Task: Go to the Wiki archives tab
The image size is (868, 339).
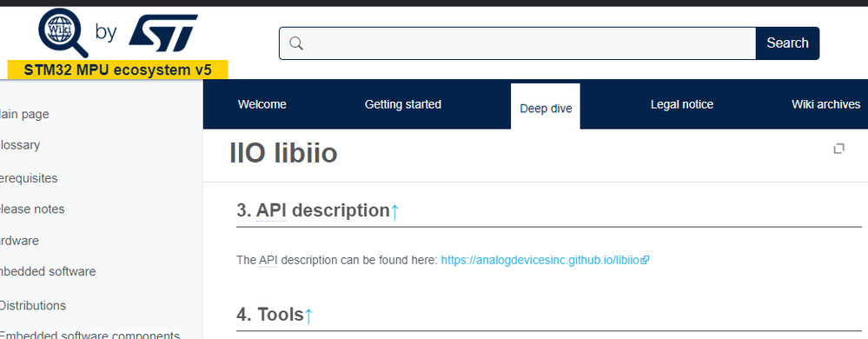Action: pos(825,104)
